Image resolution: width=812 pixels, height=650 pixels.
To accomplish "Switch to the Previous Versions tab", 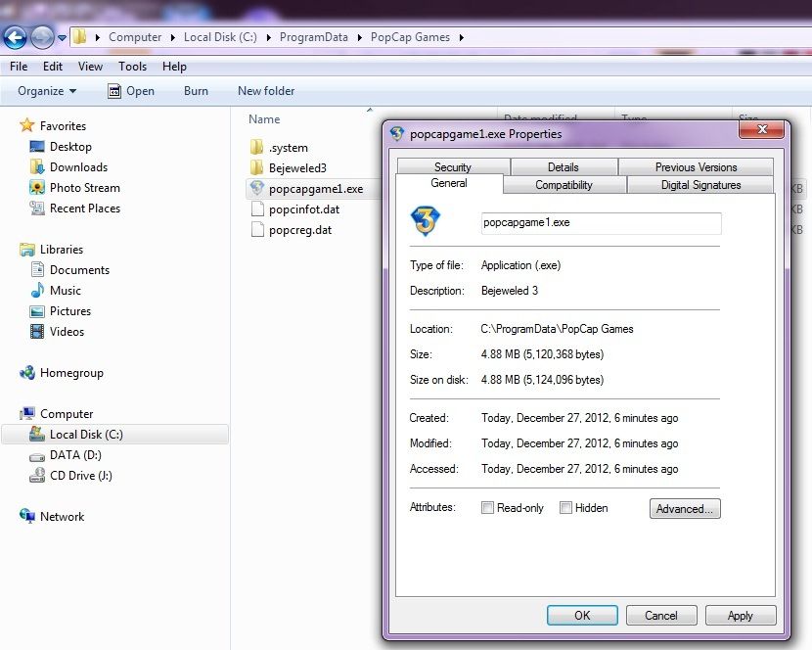I will pos(696,167).
